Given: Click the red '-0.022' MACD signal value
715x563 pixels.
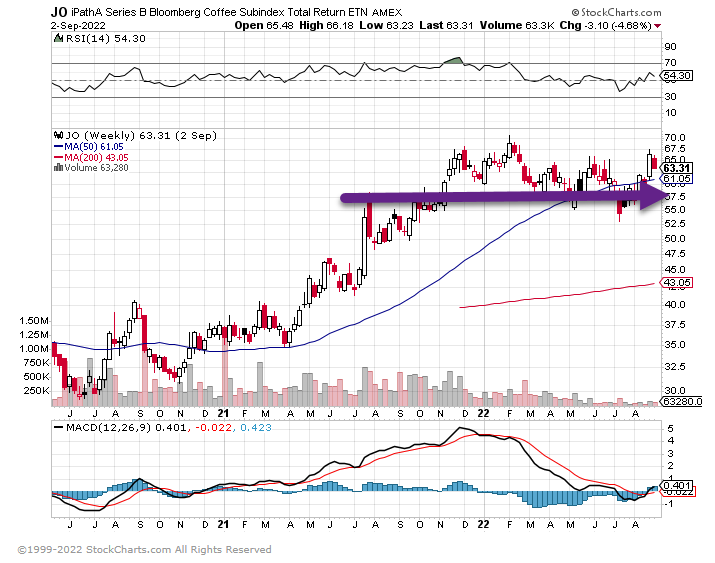Looking at the screenshot, I should (x=213, y=428).
